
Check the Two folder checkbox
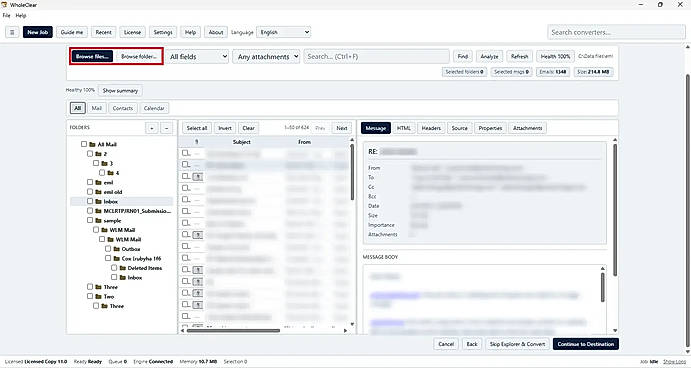pyautogui.click(x=90, y=297)
